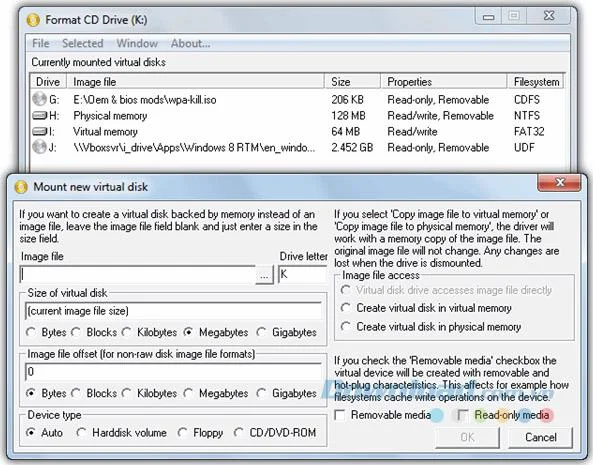593x465 pixels.
Task: Click into the Image file text field
Action: click(138, 275)
